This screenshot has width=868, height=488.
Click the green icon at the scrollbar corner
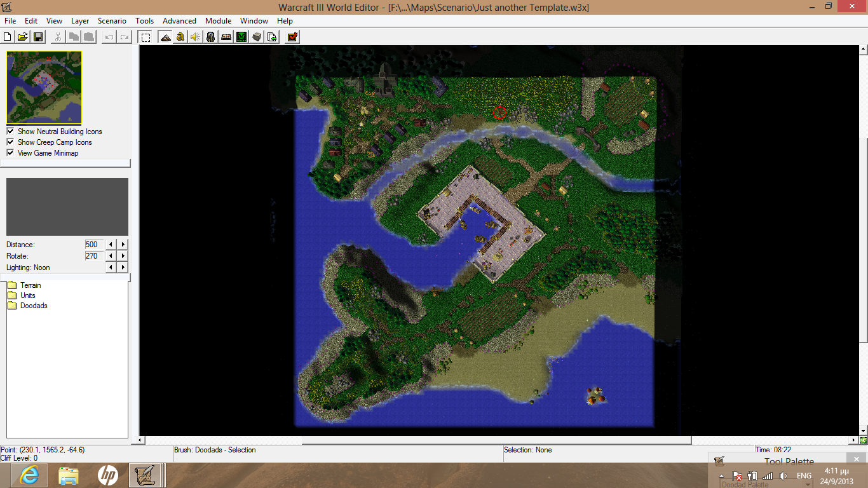[x=864, y=440]
